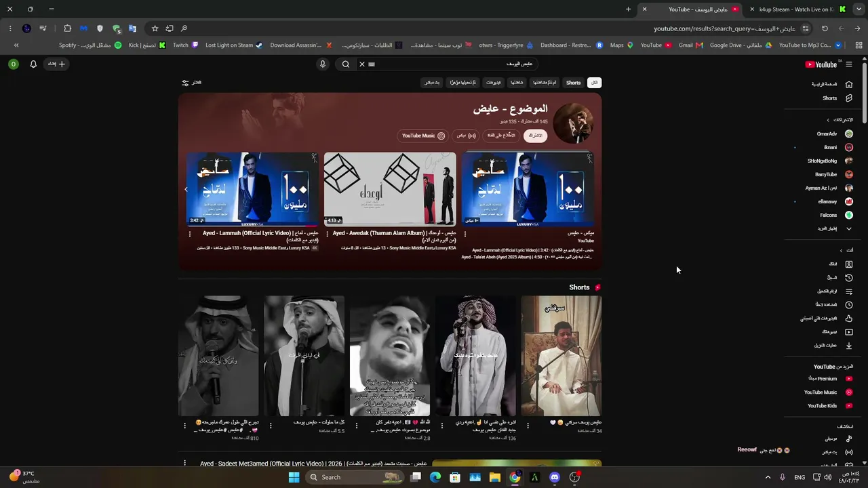Open the search filters button
868x488 pixels.
(x=191, y=83)
